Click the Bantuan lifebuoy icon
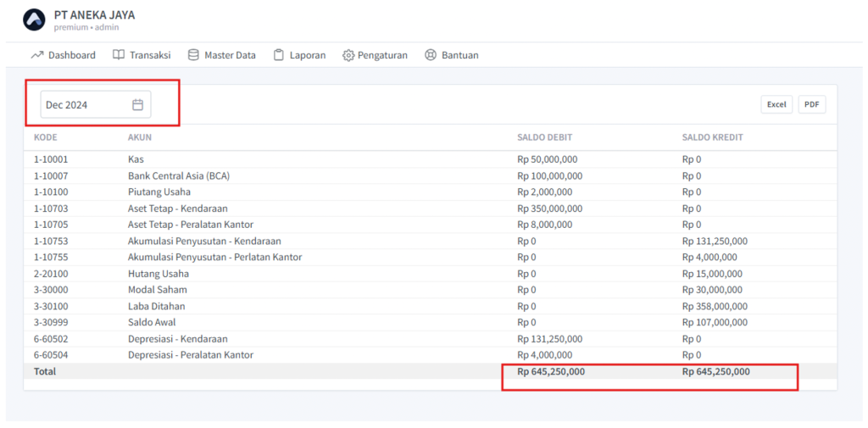 430,55
